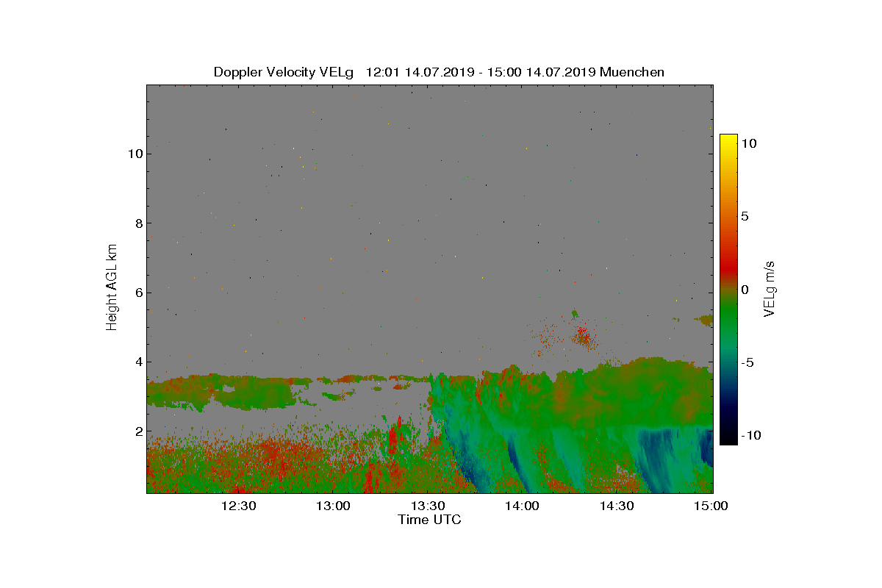Click the '14:00' time tick label
The height and width of the screenshot is (588, 882).
523,506
